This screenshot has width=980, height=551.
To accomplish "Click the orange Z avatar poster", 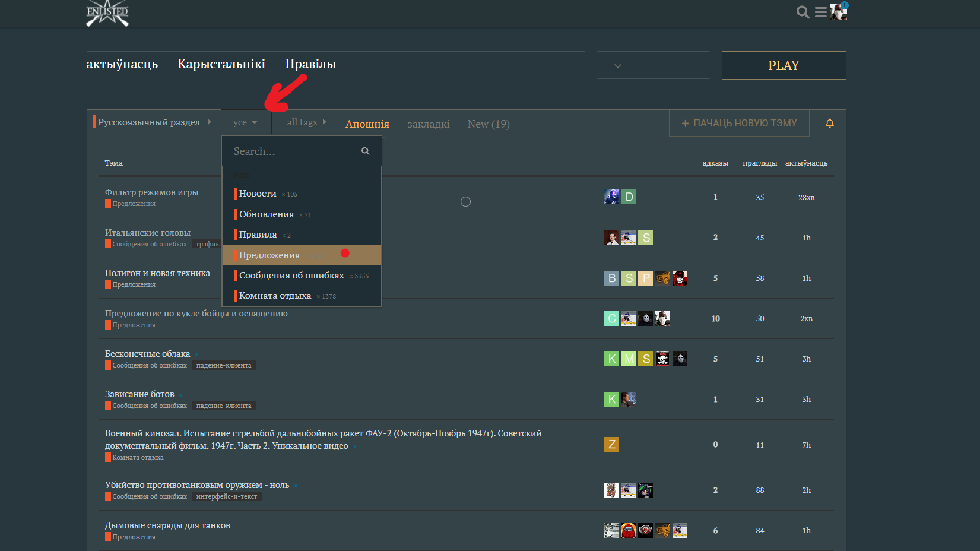I will (611, 445).
